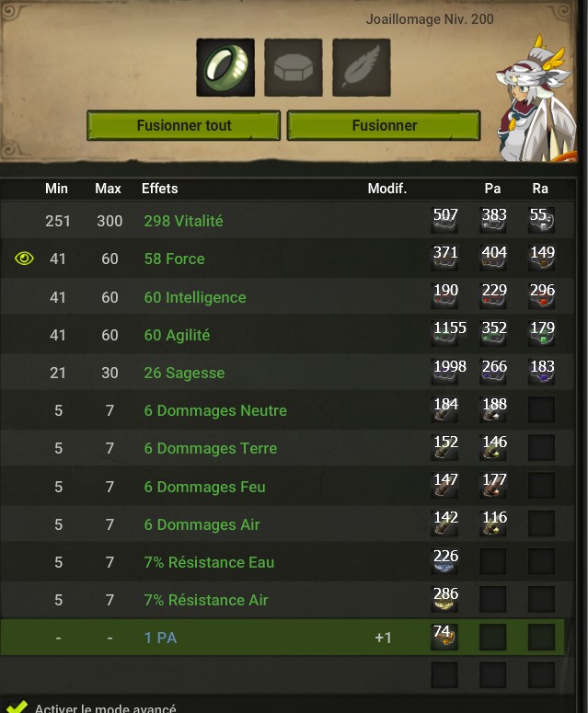
Task: Toggle the eye icon beside Force
Action: coord(24,259)
